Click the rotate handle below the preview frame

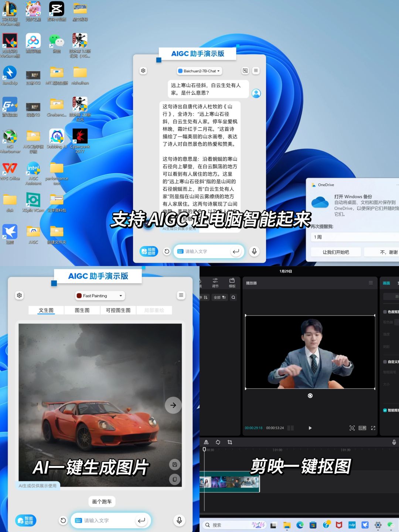[310, 396]
